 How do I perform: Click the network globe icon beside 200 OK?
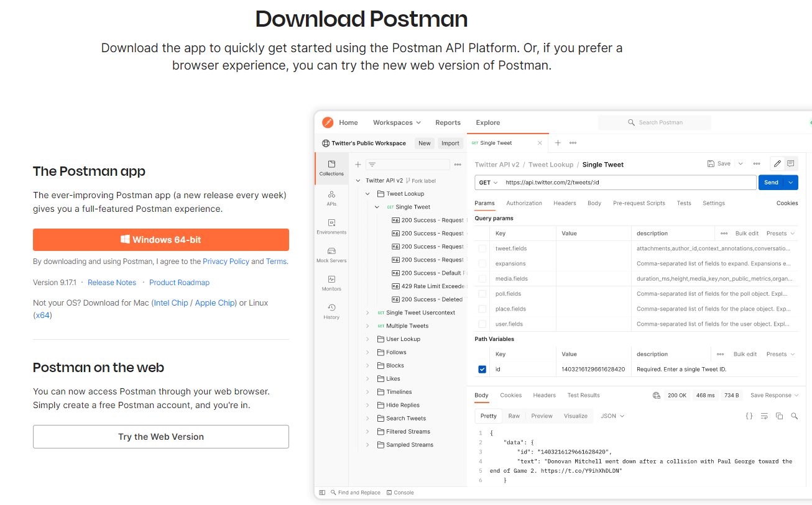click(x=656, y=395)
